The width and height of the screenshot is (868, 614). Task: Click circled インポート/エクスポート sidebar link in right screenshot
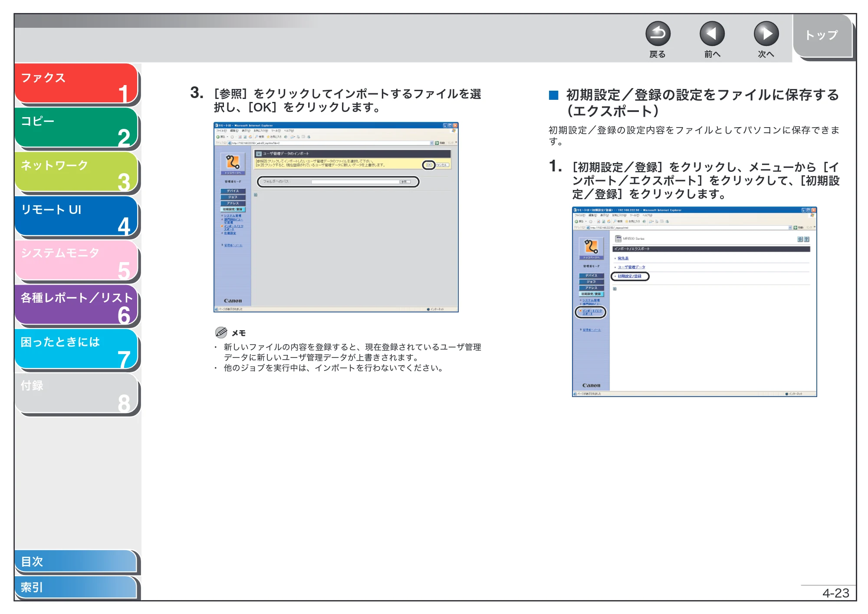(592, 312)
